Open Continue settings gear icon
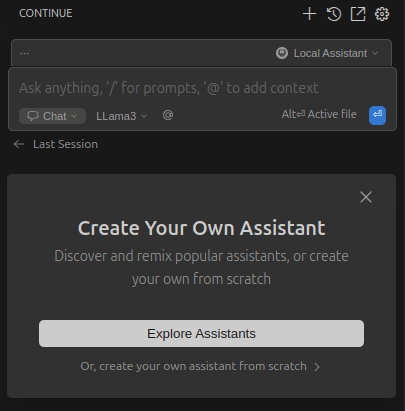 click(382, 14)
